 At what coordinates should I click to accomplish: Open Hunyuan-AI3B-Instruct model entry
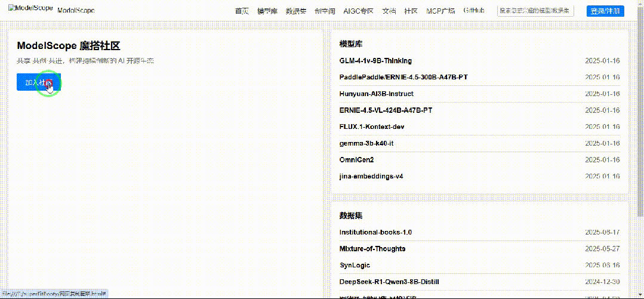376,94
